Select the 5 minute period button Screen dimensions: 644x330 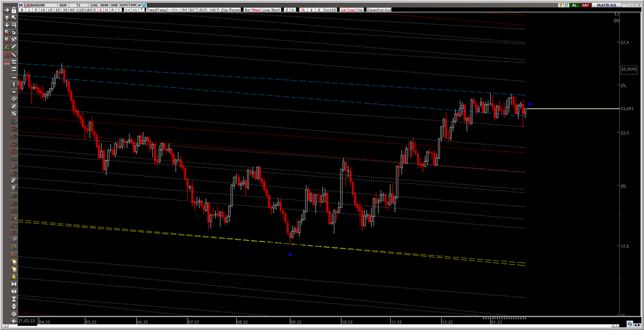pyautogui.click(x=35, y=10)
